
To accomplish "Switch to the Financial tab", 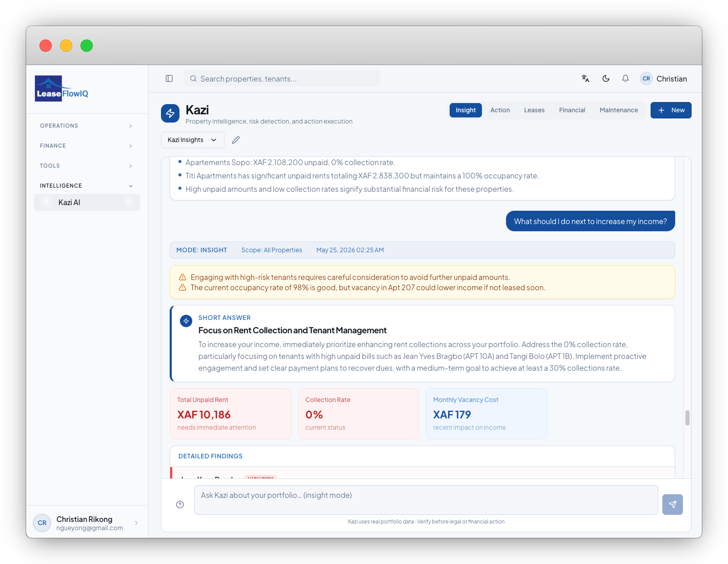I will click(x=572, y=110).
